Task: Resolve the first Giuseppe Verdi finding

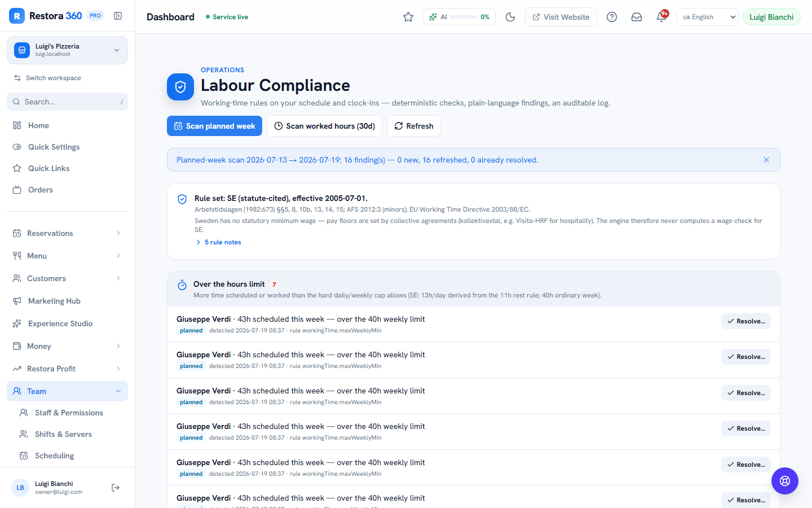Action: pyautogui.click(x=746, y=321)
